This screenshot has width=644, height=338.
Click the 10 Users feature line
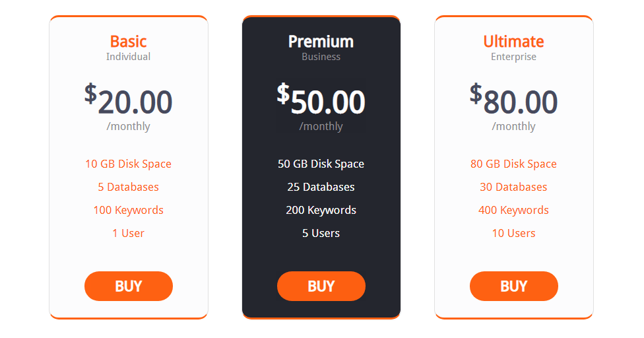514,233
